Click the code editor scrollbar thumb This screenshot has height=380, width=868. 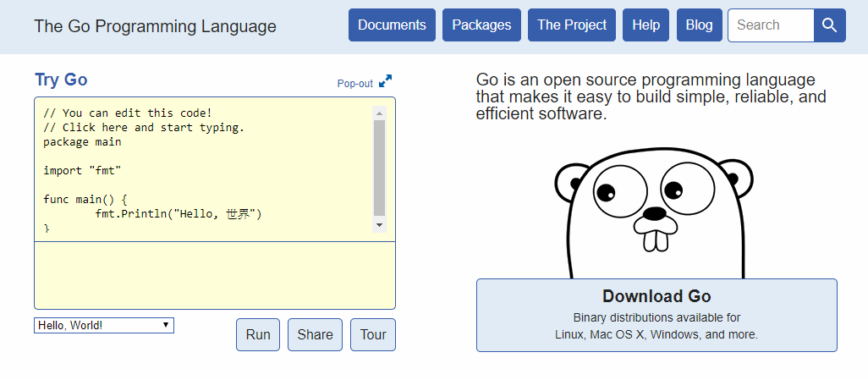point(379,168)
